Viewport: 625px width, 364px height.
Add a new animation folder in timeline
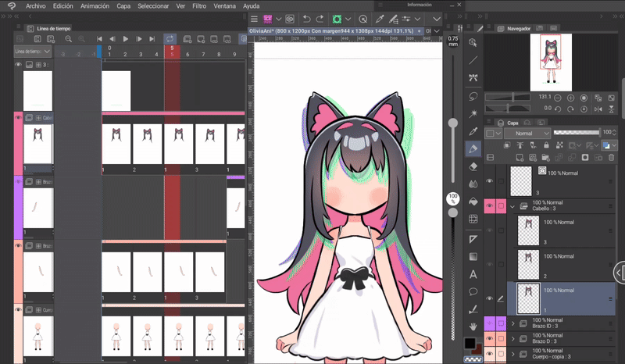(187, 39)
